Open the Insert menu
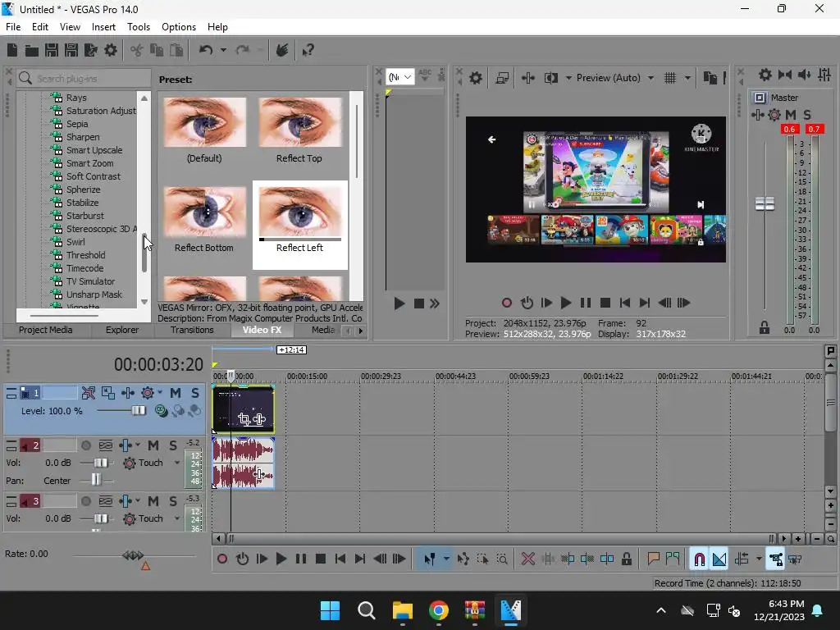The height and width of the screenshot is (630, 840). 103,27
